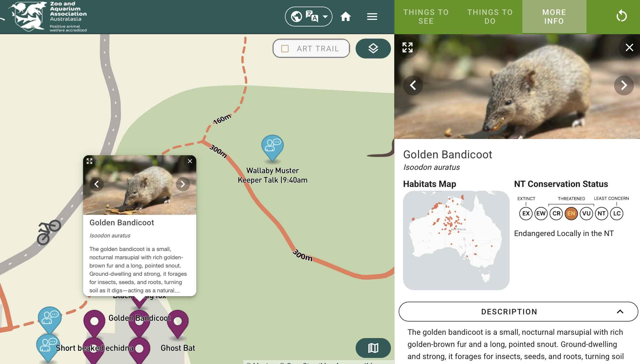
Task: Open the folded map button
Action: 373,348
